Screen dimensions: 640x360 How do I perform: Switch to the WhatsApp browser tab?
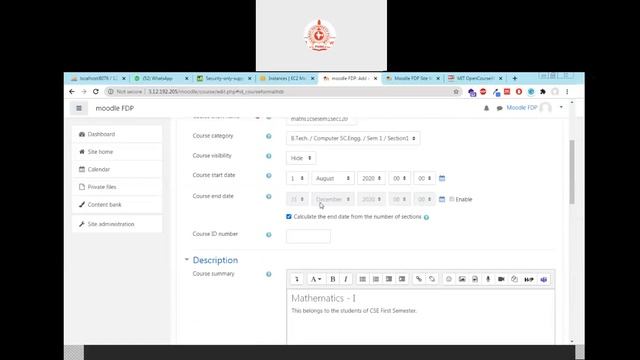click(160, 78)
